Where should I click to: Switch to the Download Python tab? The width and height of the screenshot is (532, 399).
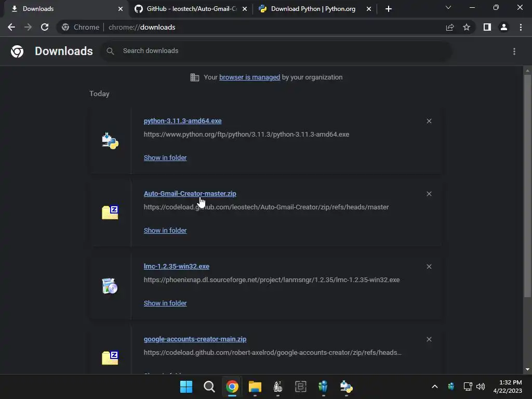point(314,9)
